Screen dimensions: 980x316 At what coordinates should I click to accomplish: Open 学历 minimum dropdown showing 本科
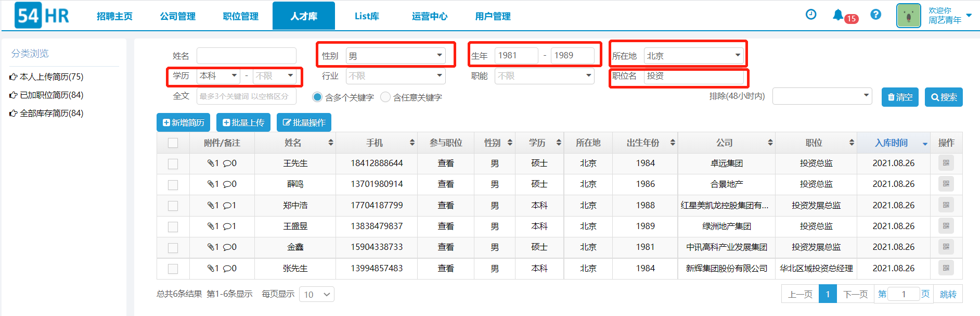(x=218, y=76)
